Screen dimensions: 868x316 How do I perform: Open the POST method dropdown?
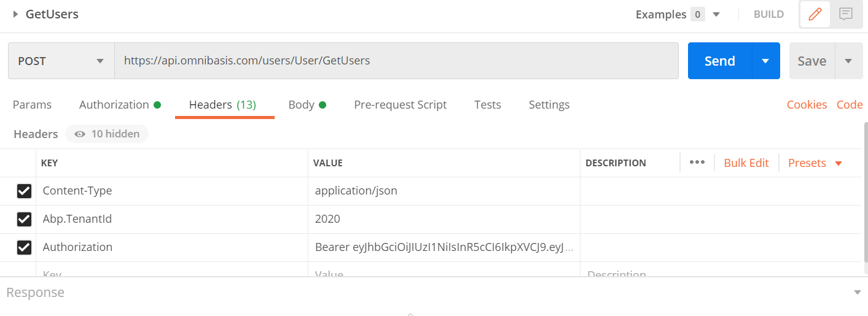[61, 61]
